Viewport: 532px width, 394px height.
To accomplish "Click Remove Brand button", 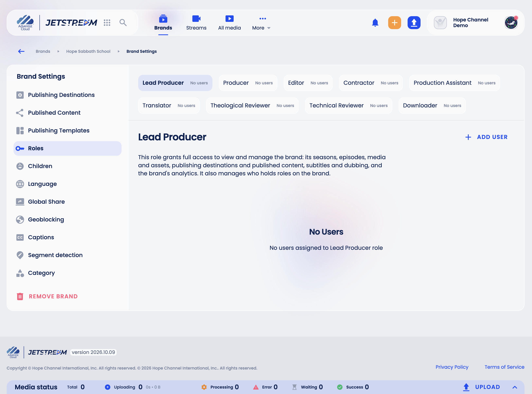I will point(47,297).
